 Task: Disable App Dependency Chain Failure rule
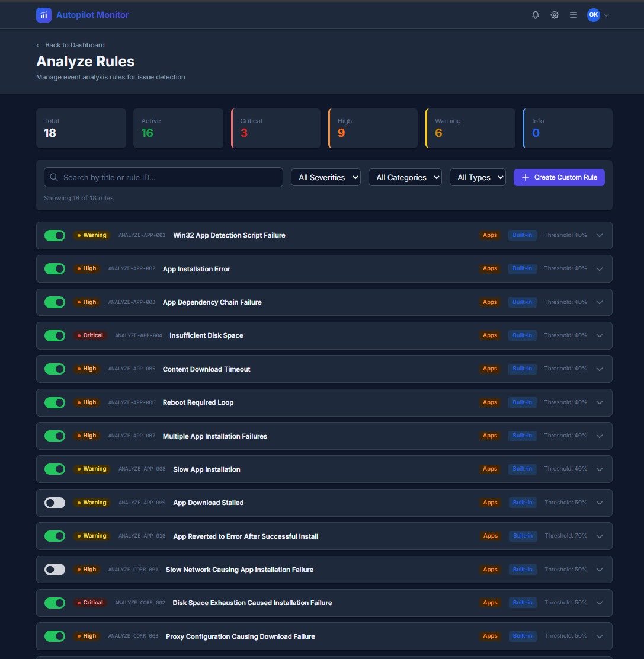tap(55, 302)
